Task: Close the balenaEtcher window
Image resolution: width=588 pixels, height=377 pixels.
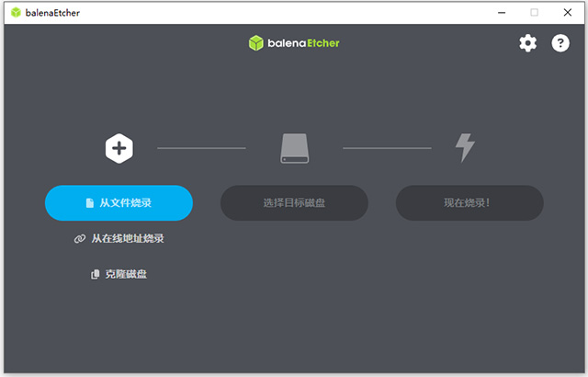Action: coord(566,13)
